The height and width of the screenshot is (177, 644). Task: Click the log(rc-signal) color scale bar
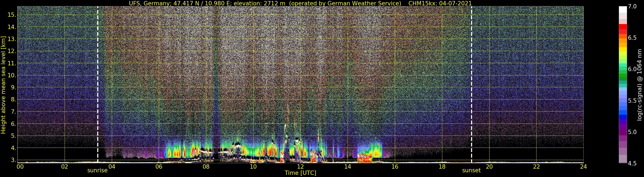(x=623, y=85)
